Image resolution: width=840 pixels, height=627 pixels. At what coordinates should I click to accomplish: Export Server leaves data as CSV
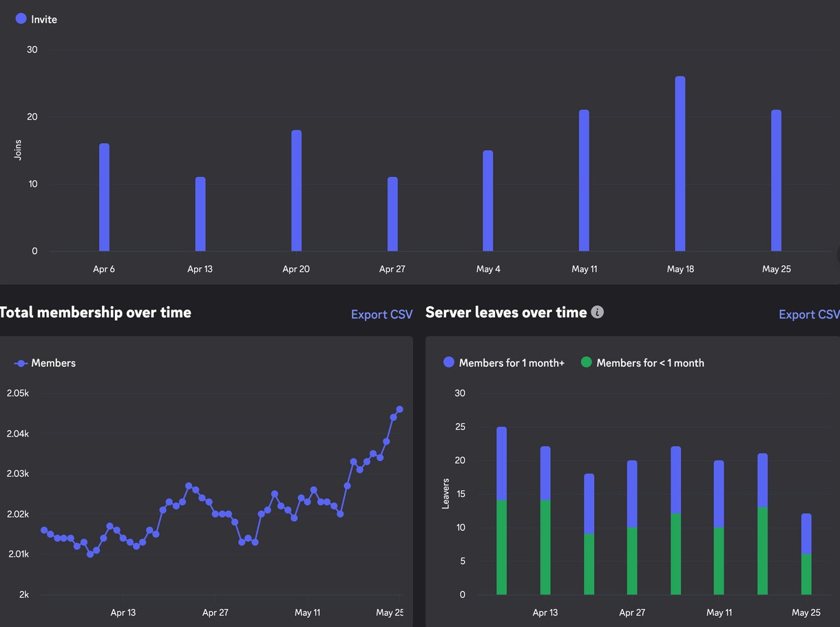[x=809, y=315]
